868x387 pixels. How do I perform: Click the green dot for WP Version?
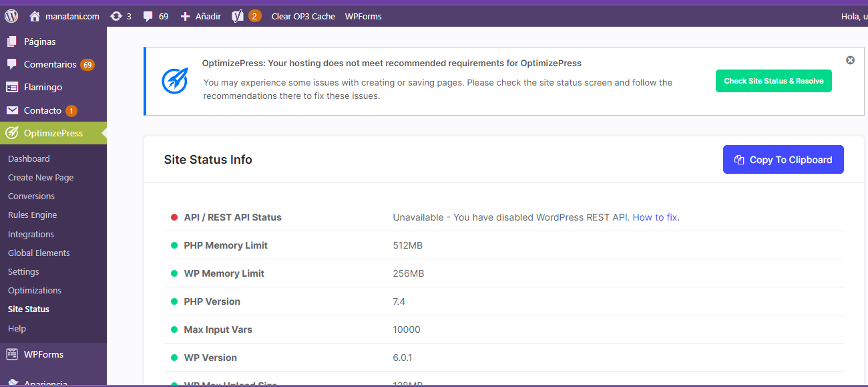pyautogui.click(x=174, y=358)
